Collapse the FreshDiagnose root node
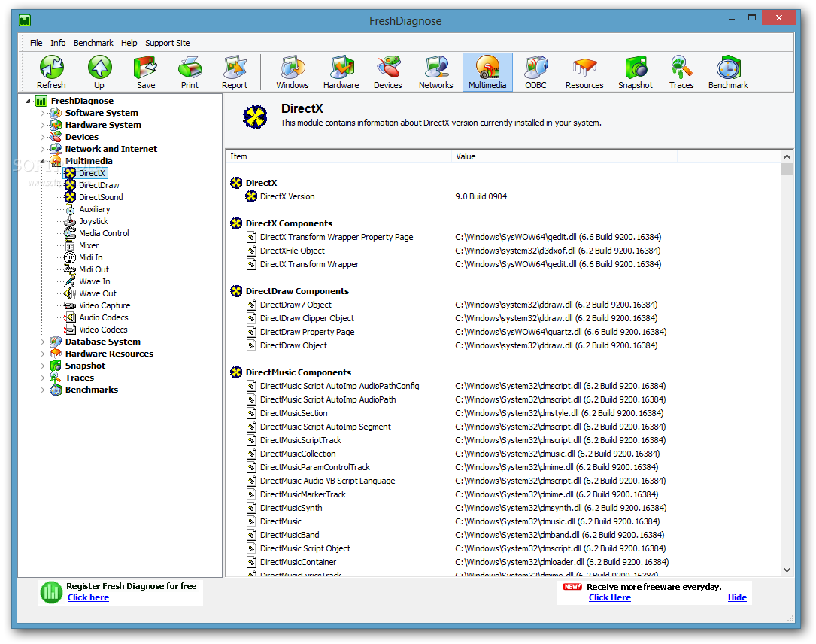This screenshot has width=816, height=644. 28,101
